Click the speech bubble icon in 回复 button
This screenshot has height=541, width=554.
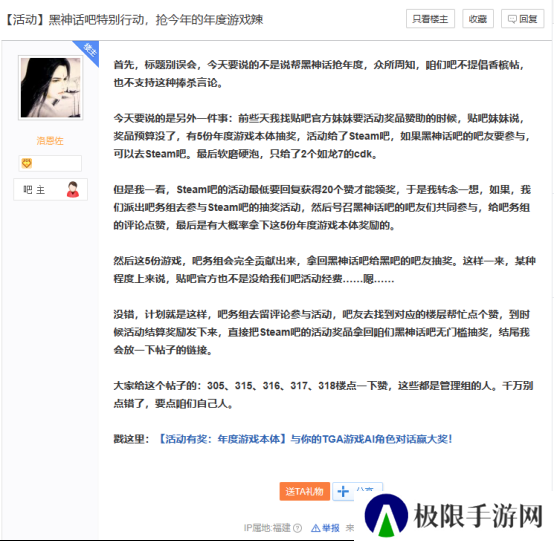coord(512,19)
